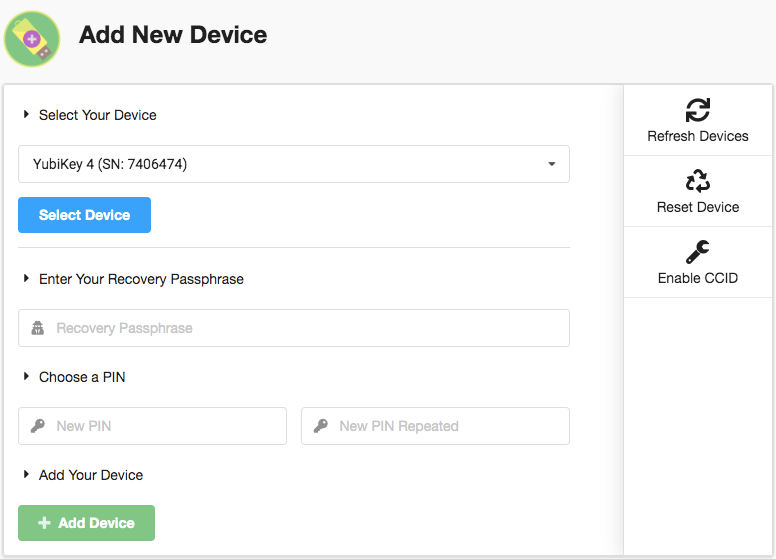Screen dimensions: 776x559
Task: Click the green Add Device button
Action: [x=87, y=523]
